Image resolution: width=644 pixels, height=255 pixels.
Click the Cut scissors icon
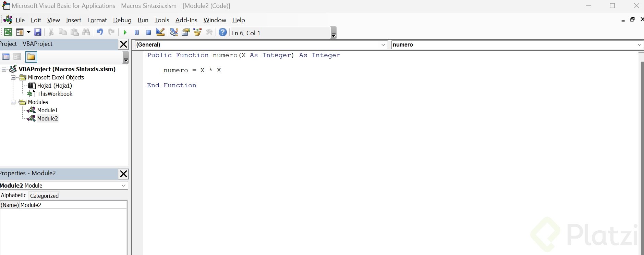pos(51,32)
